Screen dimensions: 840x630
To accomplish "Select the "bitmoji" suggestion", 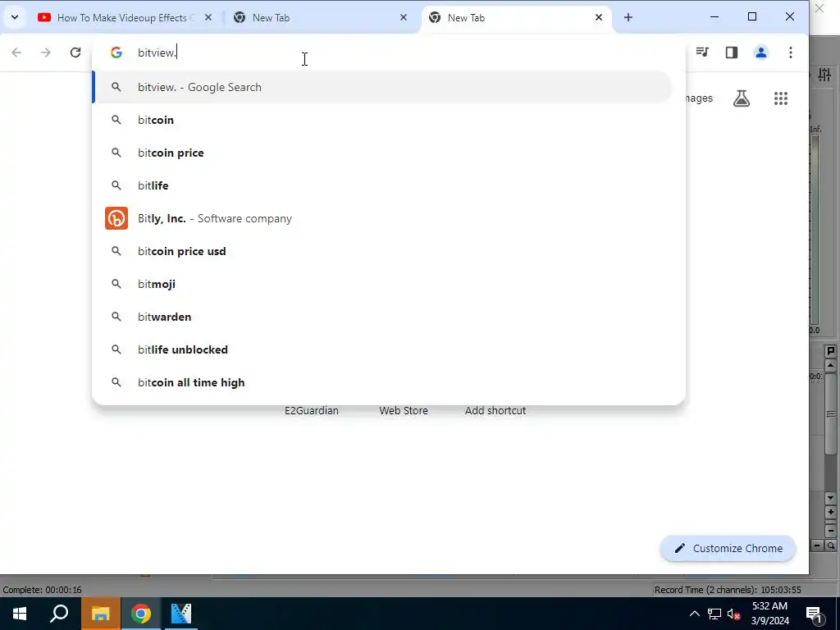I will 382,284.
